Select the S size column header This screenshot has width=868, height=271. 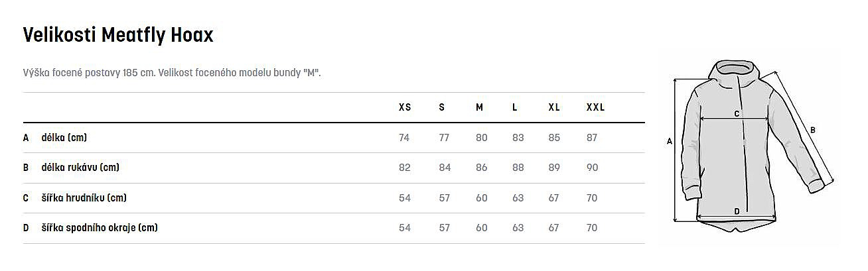click(x=442, y=107)
